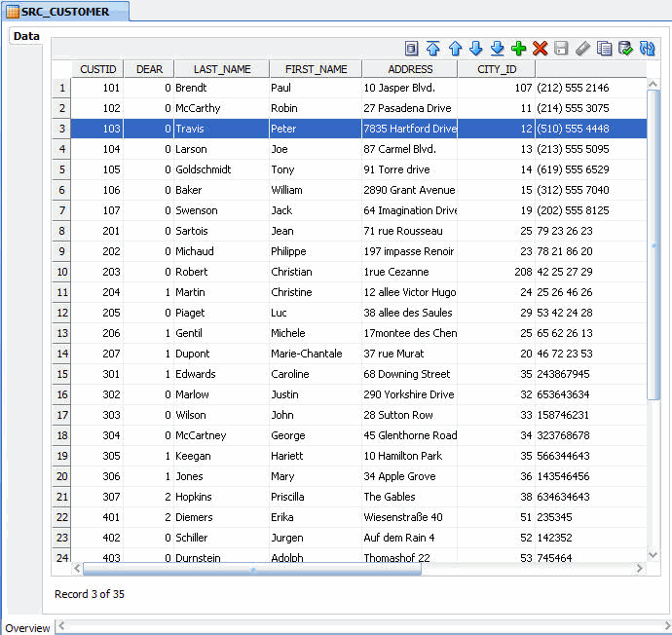Select the SRC_CUSTOMER editor tab

click(x=65, y=12)
